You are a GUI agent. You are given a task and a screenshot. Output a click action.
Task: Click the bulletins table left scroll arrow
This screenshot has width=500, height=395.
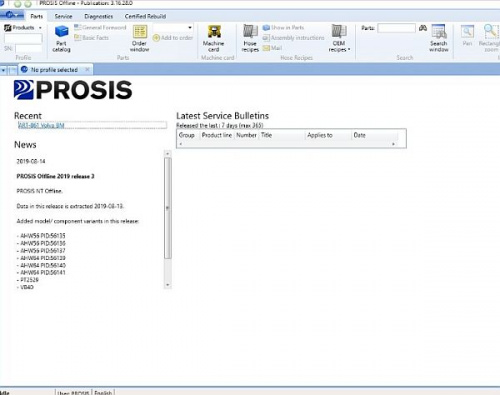pos(181,144)
